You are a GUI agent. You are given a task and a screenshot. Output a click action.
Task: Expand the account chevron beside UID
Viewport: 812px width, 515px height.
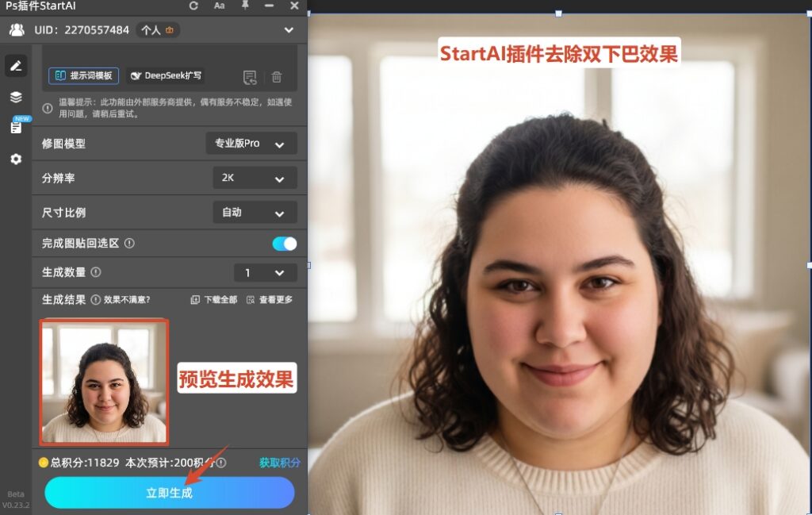289,29
